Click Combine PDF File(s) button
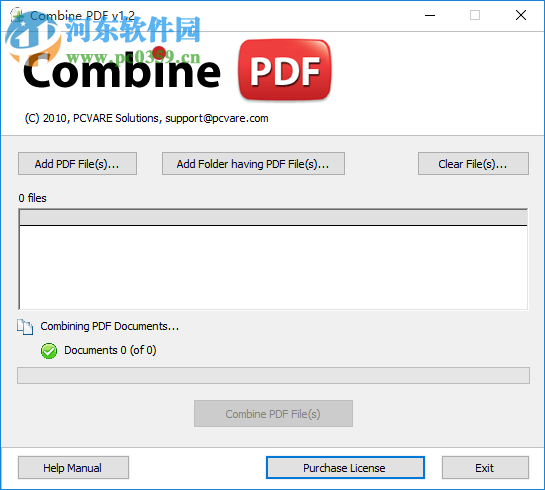Image resolution: width=545 pixels, height=490 pixels. 273,414
